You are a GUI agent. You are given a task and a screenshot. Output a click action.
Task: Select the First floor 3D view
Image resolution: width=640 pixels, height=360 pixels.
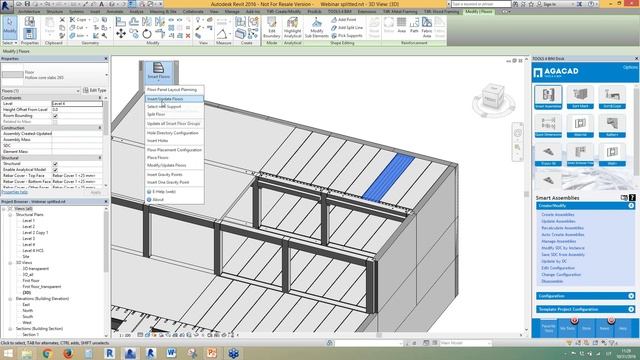pos(31,281)
